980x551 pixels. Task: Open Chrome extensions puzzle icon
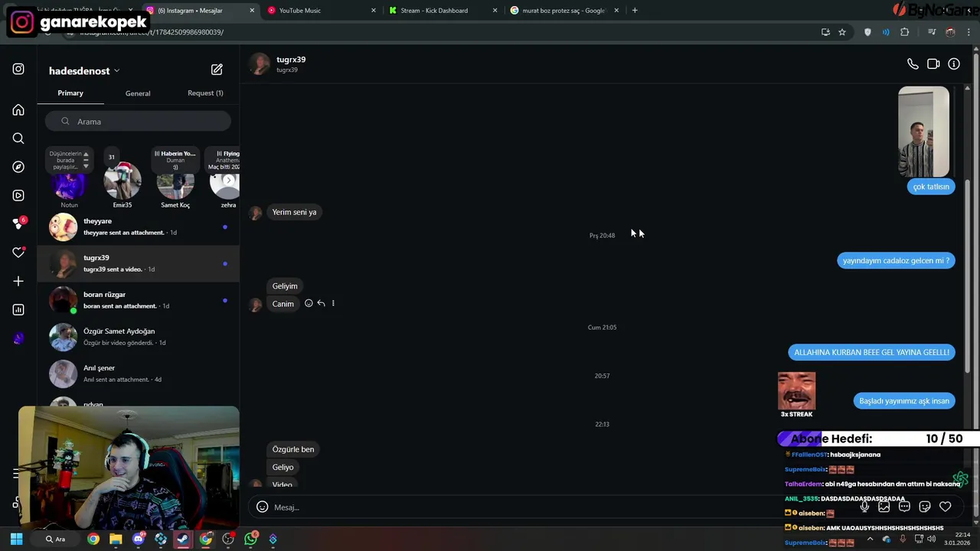pyautogui.click(x=905, y=32)
